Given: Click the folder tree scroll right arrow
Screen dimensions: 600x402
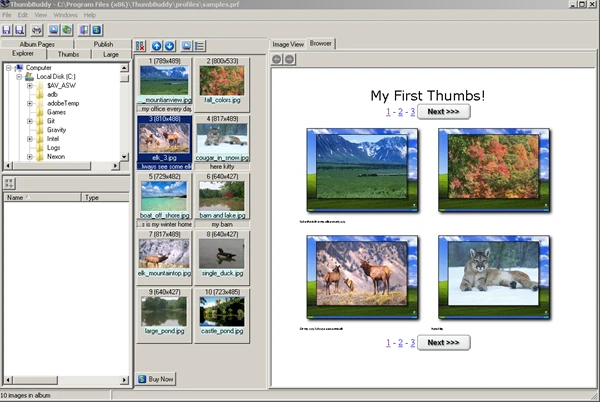Looking at the screenshot, I should coord(115,166).
